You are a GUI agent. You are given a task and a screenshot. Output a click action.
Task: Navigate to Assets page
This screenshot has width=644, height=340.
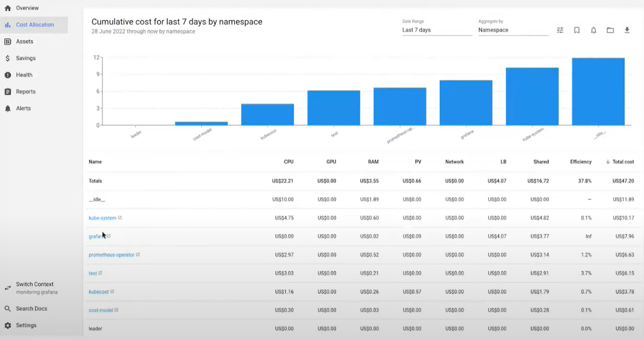pyautogui.click(x=25, y=41)
